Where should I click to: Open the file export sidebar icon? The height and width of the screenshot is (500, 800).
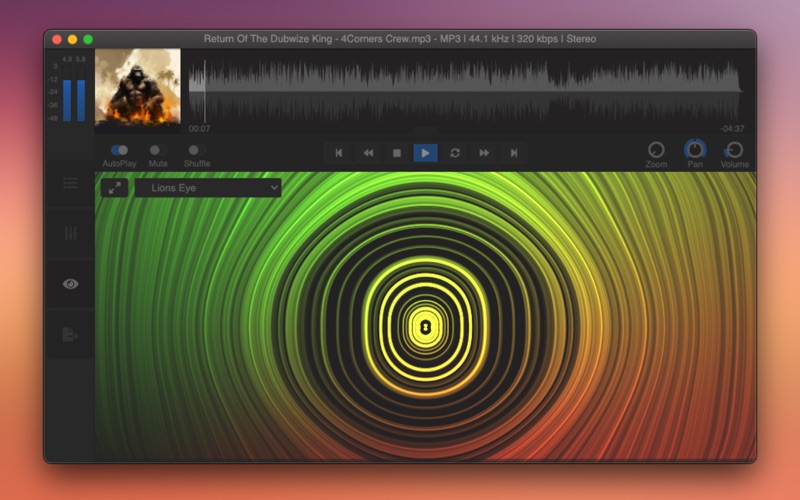pyautogui.click(x=70, y=335)
